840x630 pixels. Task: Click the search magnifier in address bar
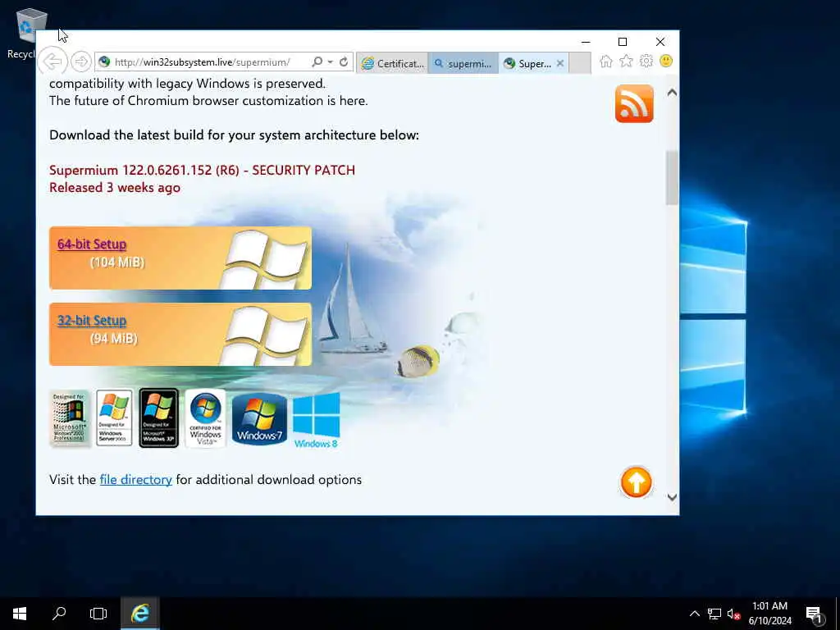pos(317,62)
